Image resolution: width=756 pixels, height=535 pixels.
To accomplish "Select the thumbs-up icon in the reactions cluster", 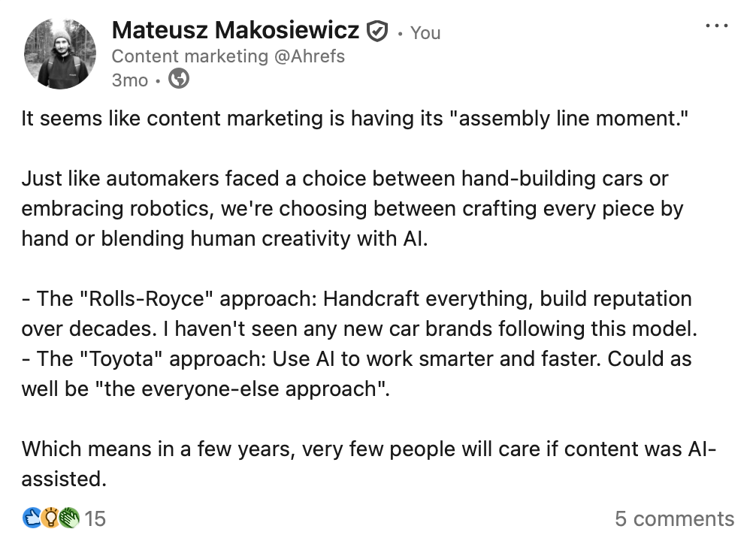I will pos(31,518).
